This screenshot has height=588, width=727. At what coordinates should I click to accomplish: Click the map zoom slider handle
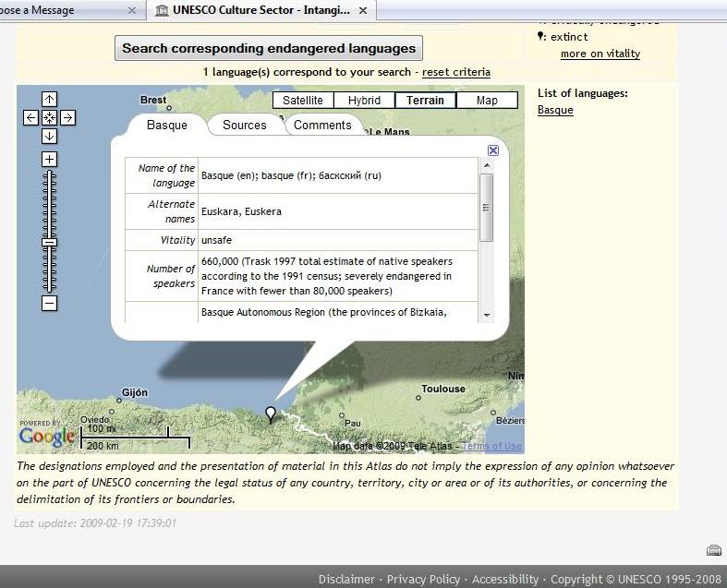click(x=49, y=243)
